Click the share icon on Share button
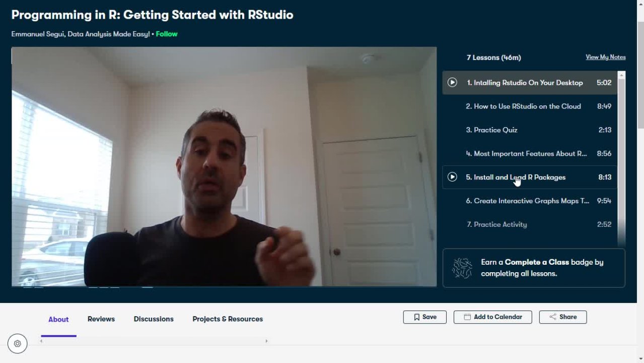 [x=553, y=317]
